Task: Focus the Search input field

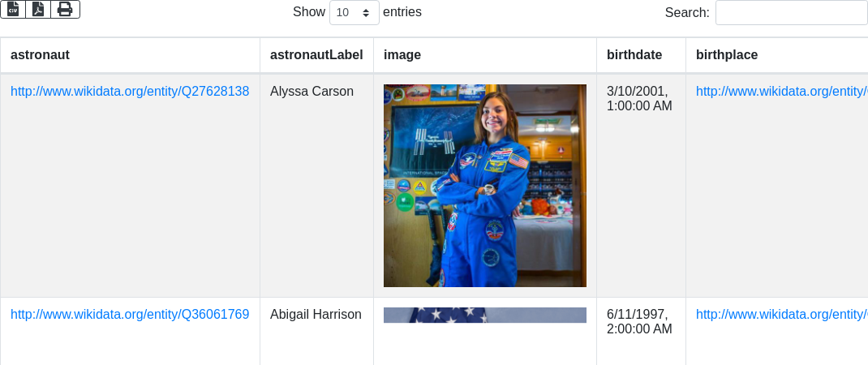Action: pyautogui.click(x=791, y=13)
